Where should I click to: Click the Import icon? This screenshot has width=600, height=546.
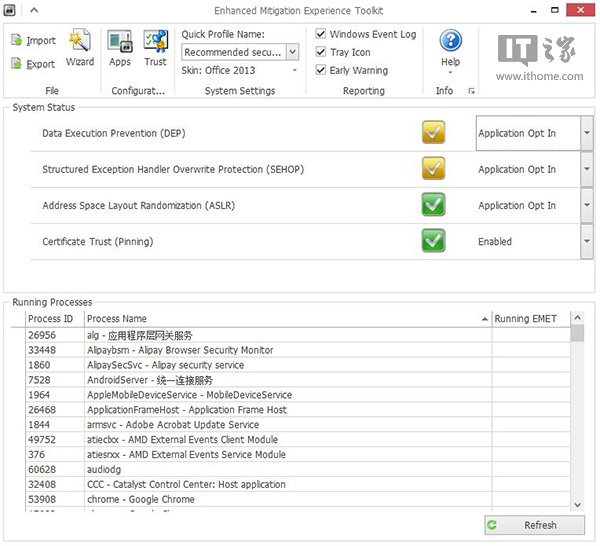[x=16, y=40]
